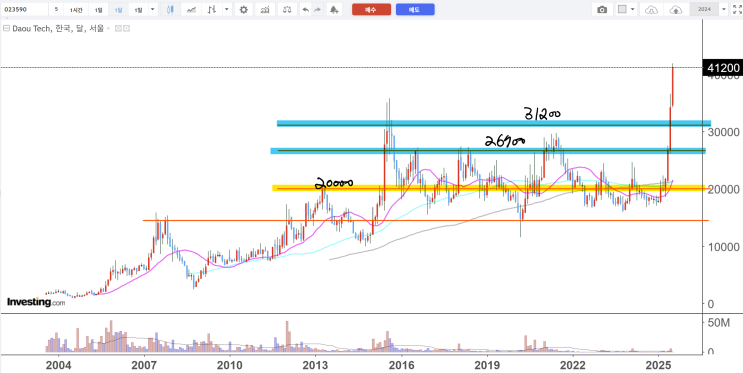Click the 2010 time axis label
Viewport: 743px width, 373px height.
click(229, 366)
